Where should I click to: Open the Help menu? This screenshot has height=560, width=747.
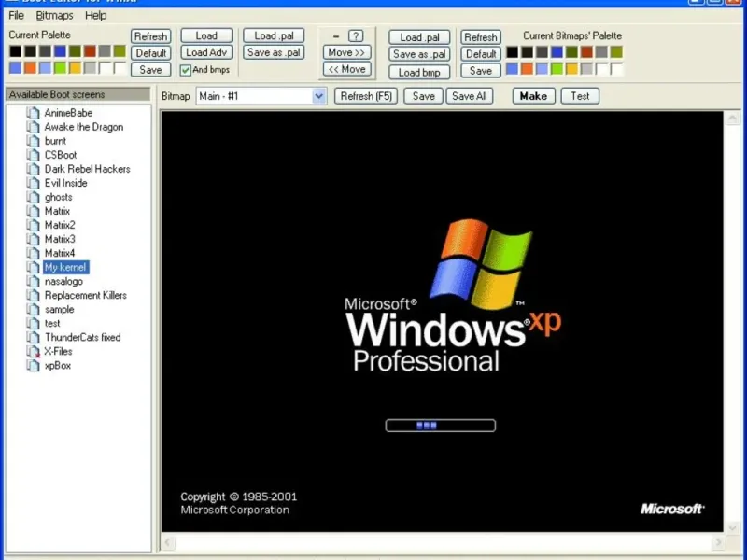click(x=96, y=15)
